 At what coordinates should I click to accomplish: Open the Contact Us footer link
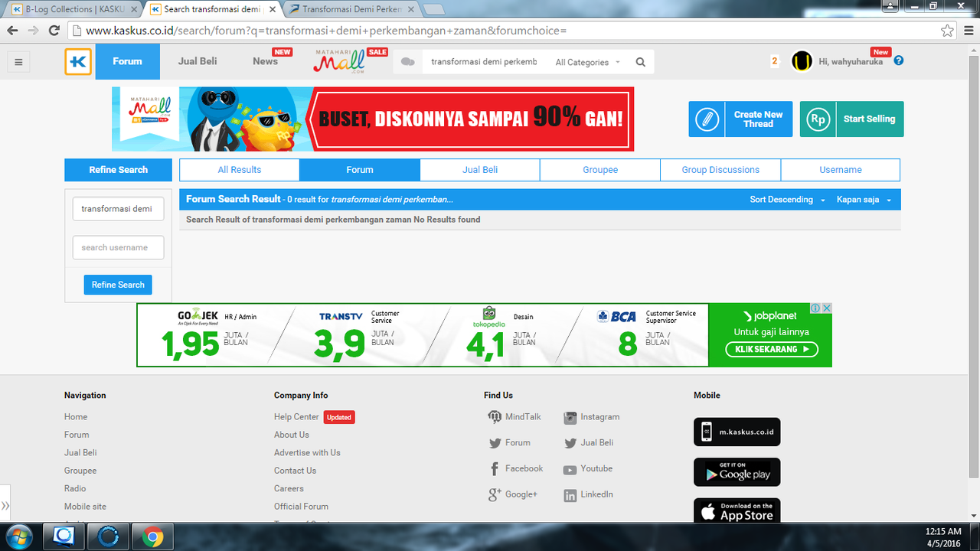(295, 471)
